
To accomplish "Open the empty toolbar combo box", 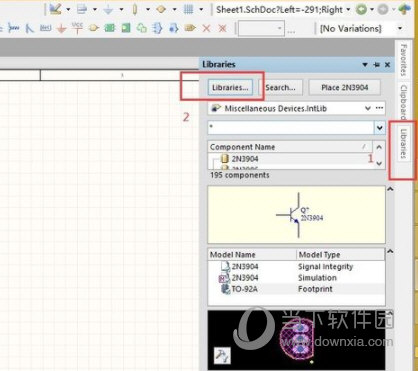I will click(x=261, y=28).
